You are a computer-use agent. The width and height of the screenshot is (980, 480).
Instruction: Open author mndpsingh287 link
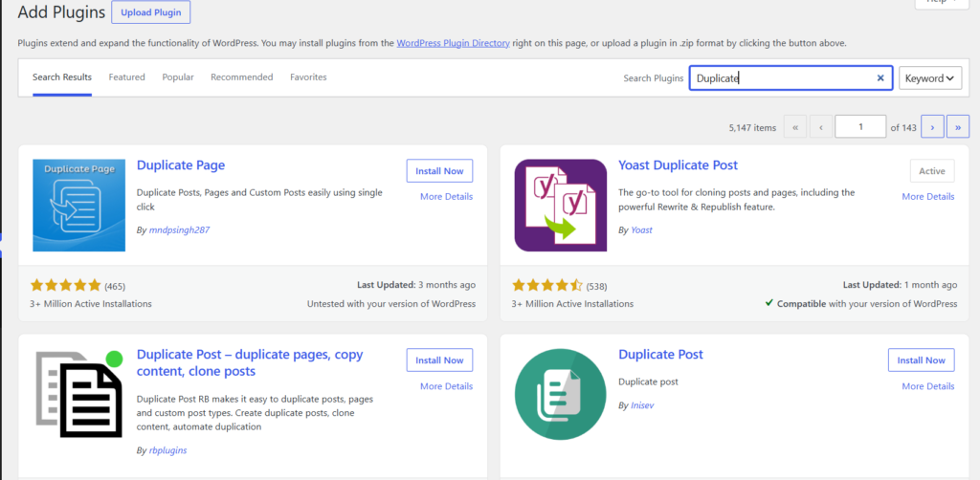(x=179, y=229)
